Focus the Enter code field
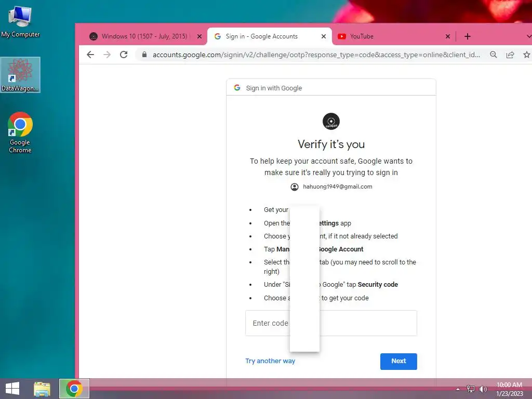 pyautogui.click(x=331, y=323)
